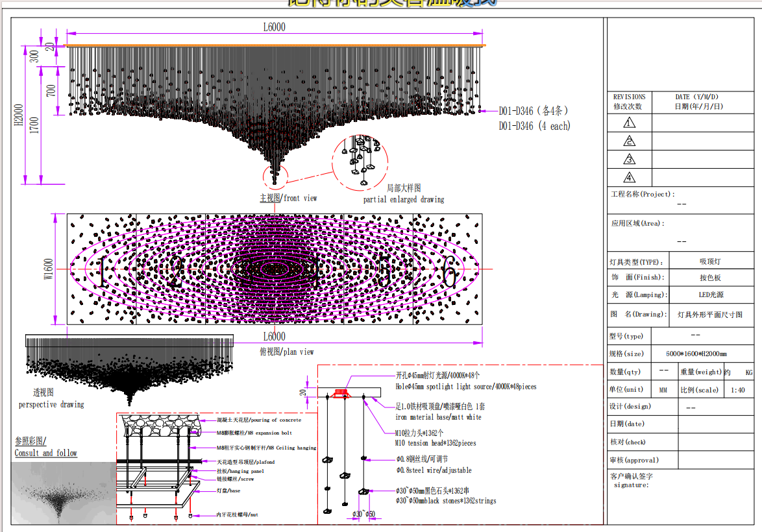This screenshot has width=762, height=532.
Task: Select the 700 vertical dimension label
Action: [51, 90]
